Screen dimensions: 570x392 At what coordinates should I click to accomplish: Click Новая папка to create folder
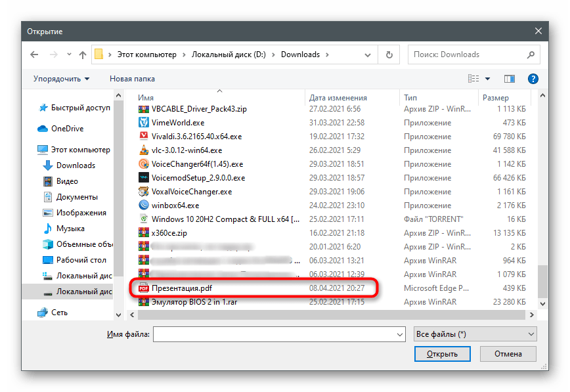[132, 79]
